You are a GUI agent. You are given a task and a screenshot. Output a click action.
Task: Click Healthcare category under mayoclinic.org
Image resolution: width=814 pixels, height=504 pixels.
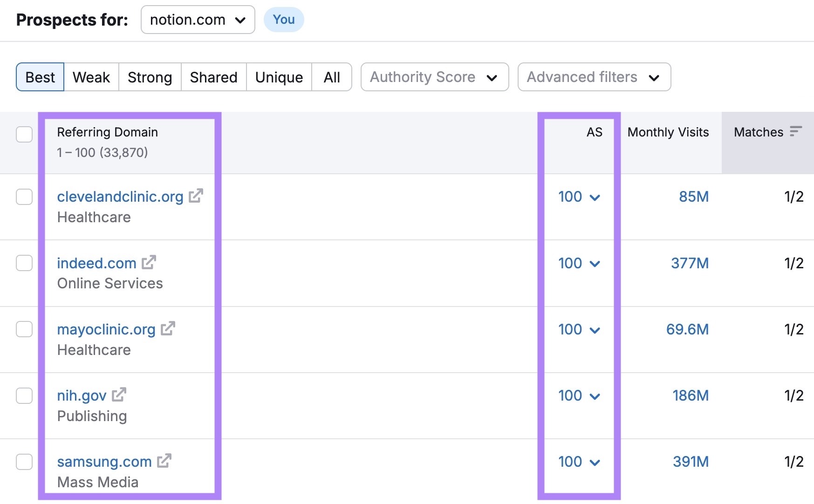[94, 350]
